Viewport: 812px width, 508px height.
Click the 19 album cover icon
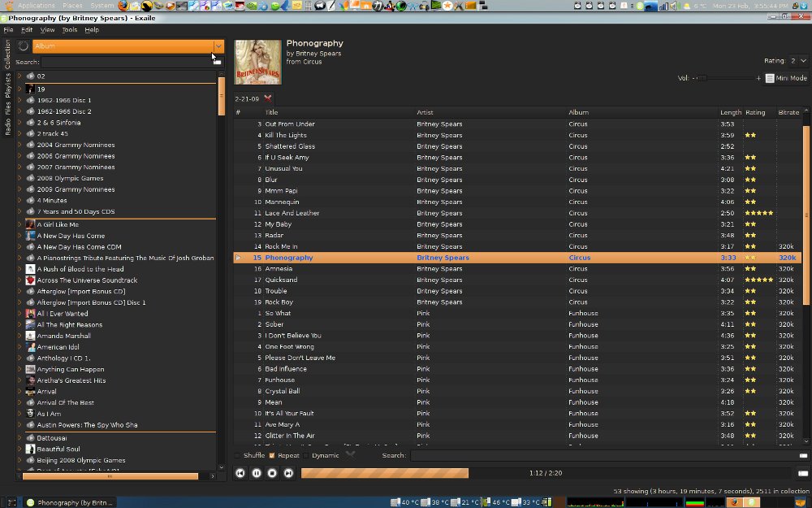(30, 89)
